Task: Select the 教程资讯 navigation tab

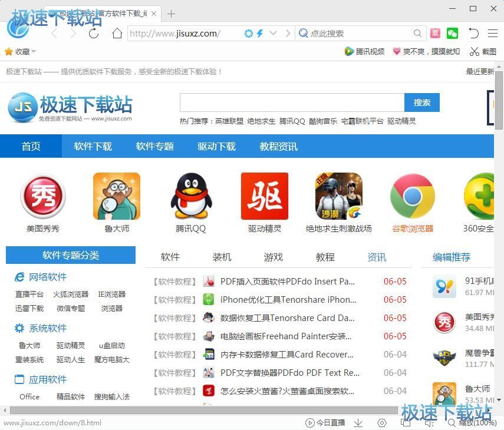Action: click(278, 146)
